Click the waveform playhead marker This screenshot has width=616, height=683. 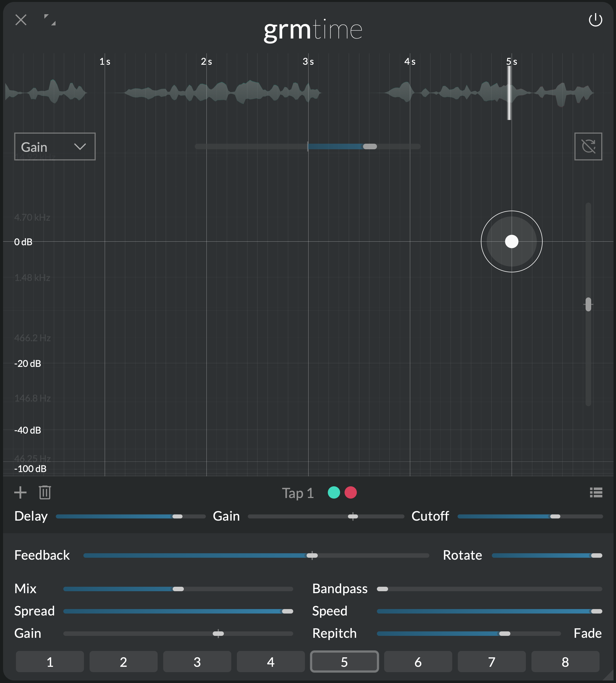tap(509, 93)
